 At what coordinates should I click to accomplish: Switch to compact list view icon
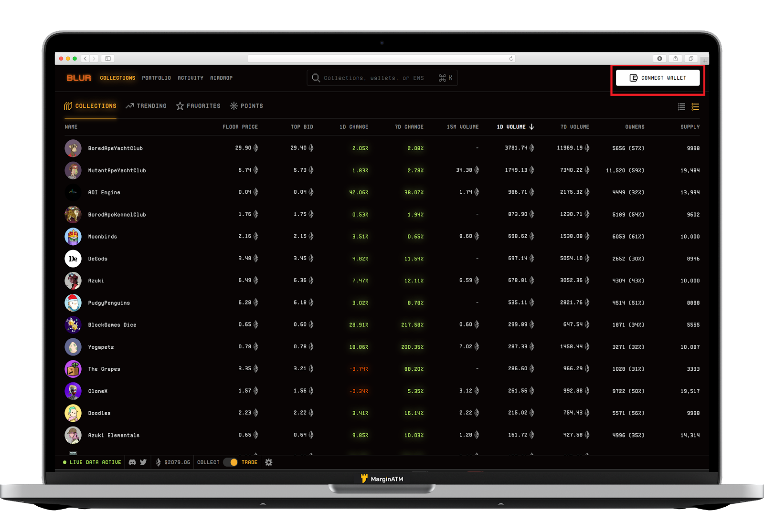click(x=681, y=107)
